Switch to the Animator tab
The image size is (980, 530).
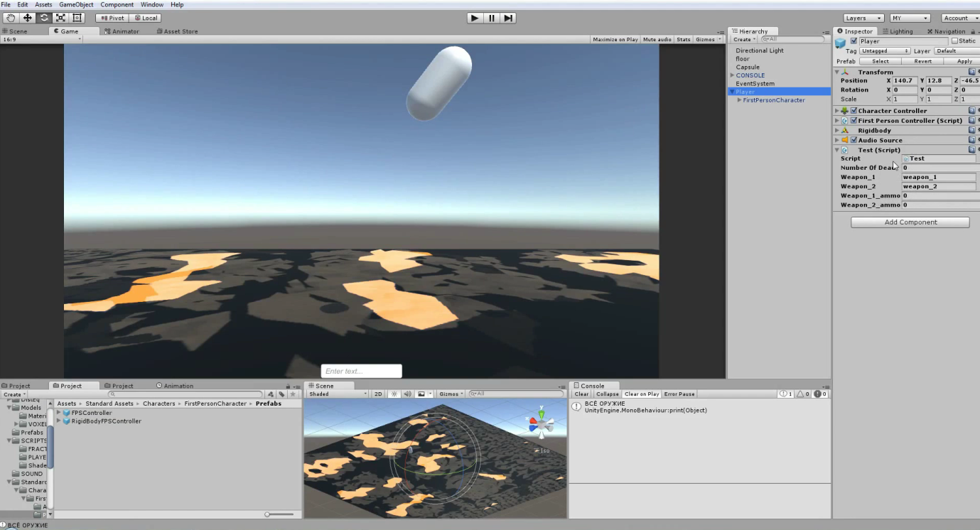tap(122, 31)
